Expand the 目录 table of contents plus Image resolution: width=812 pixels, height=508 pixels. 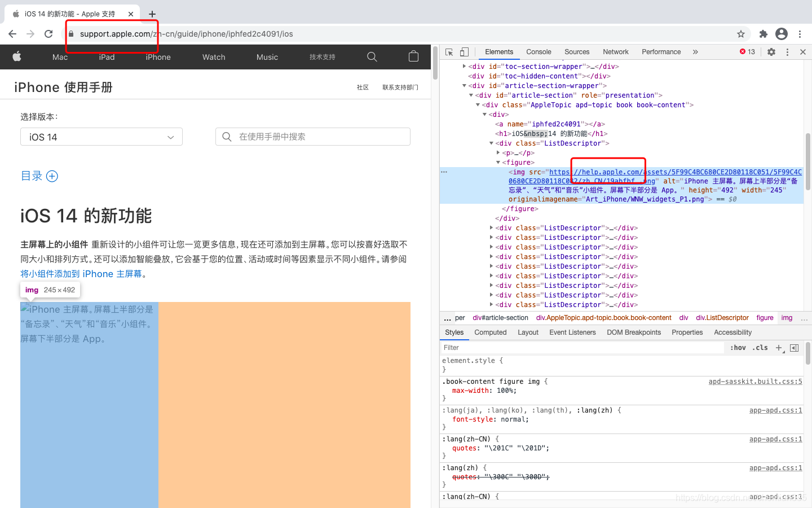pos(52,176)
